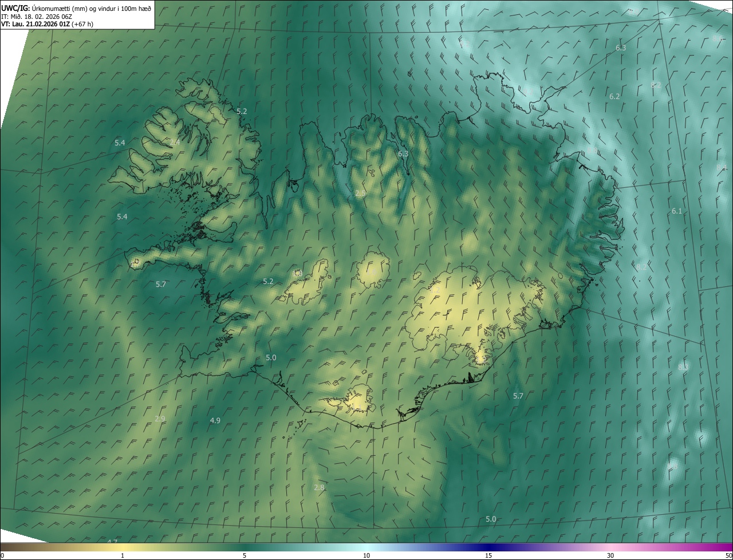This screenshot has width=733, height=560.
Task: Click the colorbar tick label 0
Action: 2,555
